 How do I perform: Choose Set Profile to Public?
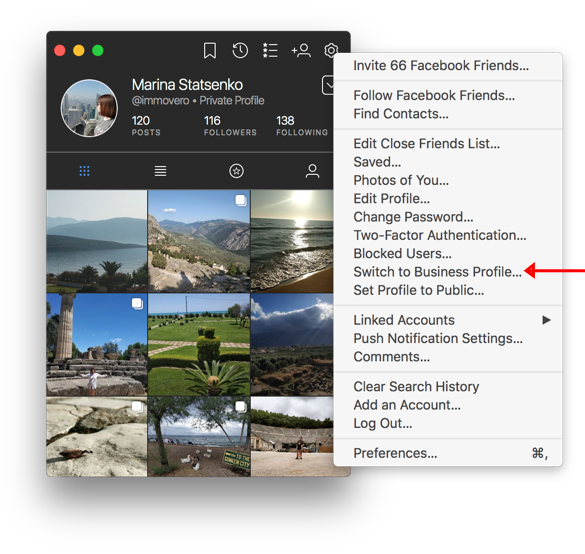[419, 290]
